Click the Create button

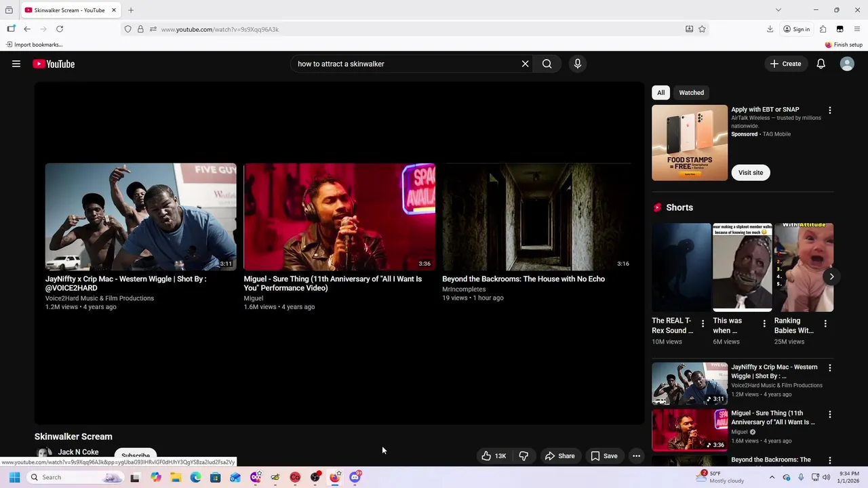click(785, 64)
